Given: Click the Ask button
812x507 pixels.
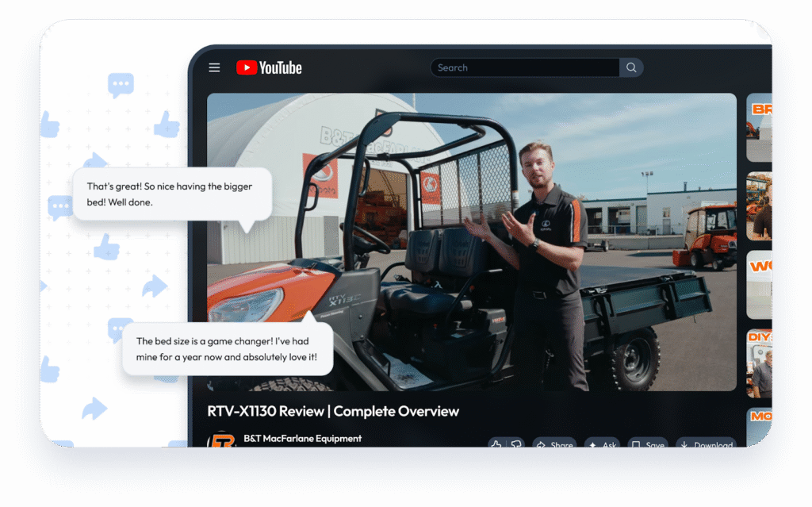Looking at the screenshot, I should 603,444.
